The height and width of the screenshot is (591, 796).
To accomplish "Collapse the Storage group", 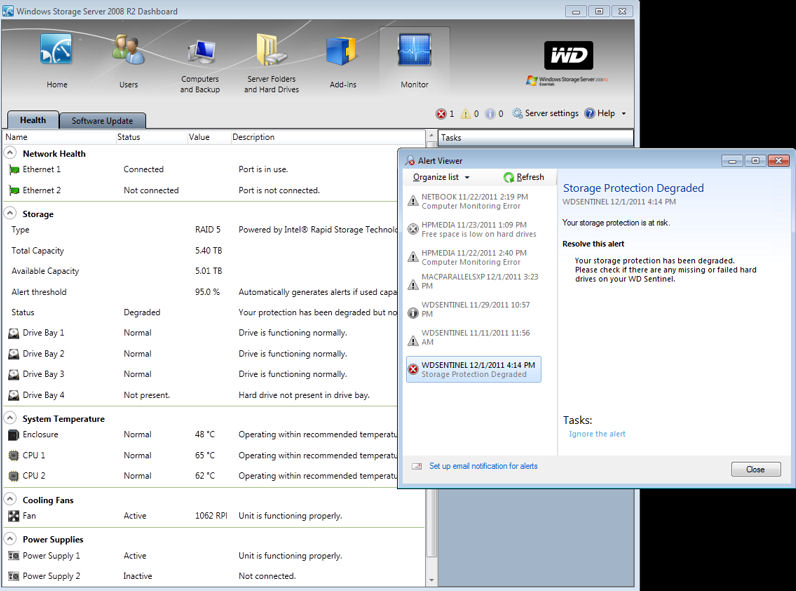I will pyautogui.click(x=10, y=213).
